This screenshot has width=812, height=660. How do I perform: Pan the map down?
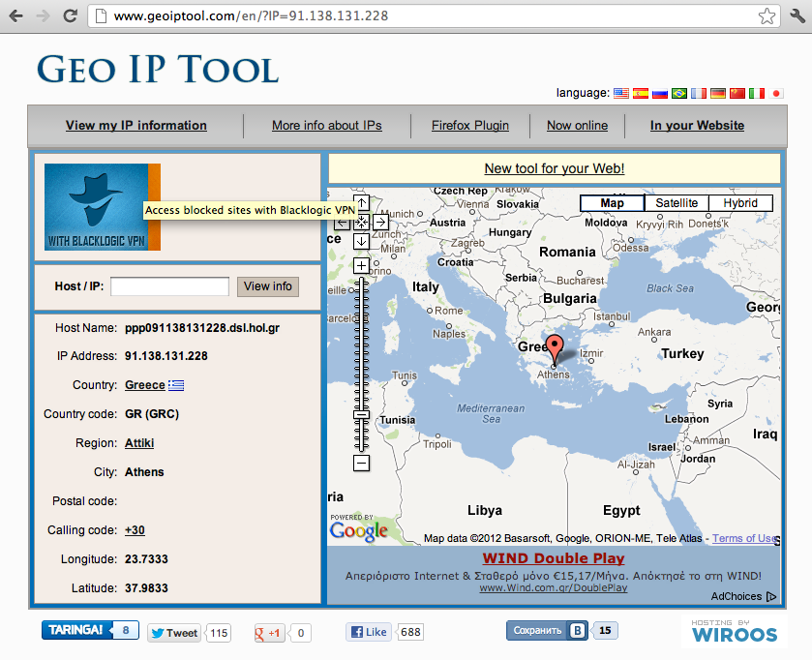[x=361, y=242]
